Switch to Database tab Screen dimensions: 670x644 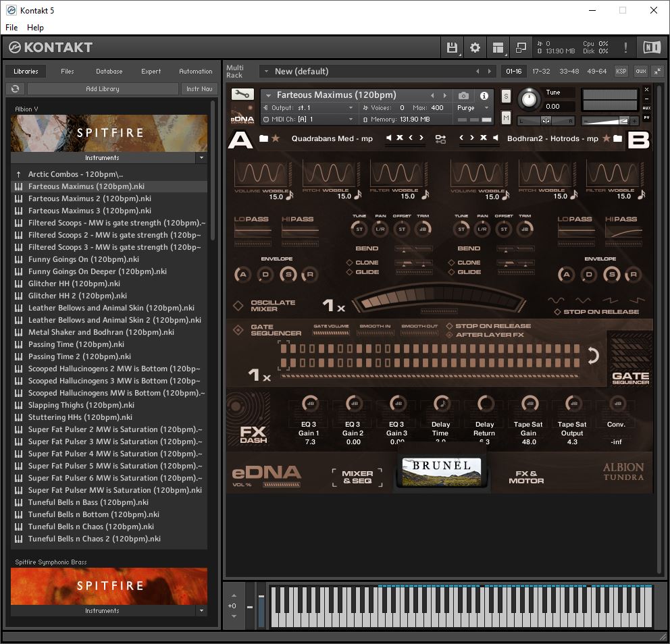point(109,72)
